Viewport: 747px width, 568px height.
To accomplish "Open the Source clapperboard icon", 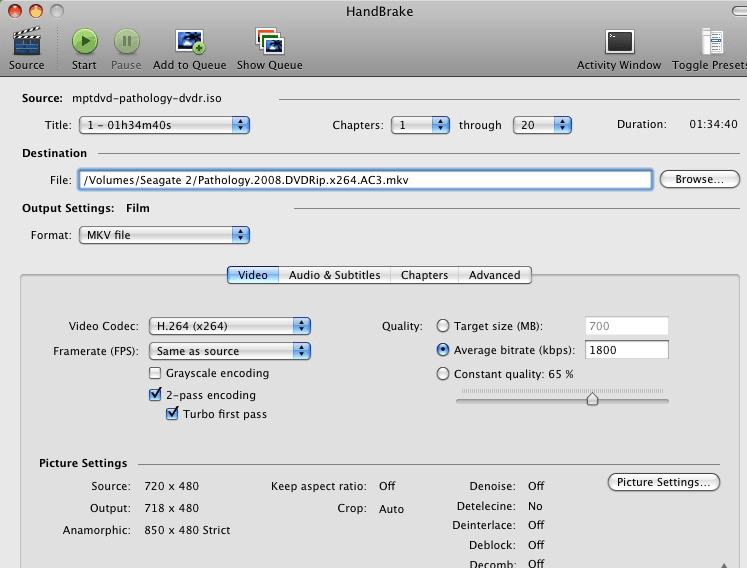I will (27, 42).
